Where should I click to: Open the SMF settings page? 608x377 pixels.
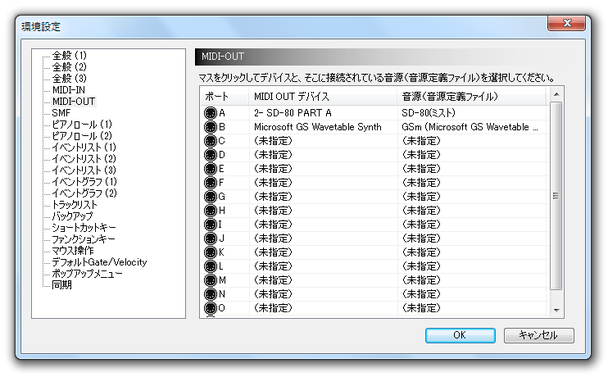coord(61,113)
